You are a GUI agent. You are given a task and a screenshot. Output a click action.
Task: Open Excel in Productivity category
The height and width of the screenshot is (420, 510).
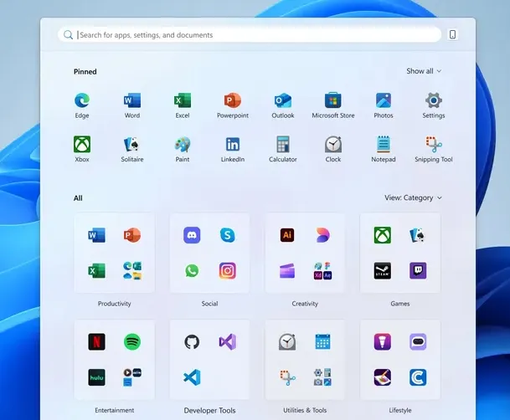point(96,270)
